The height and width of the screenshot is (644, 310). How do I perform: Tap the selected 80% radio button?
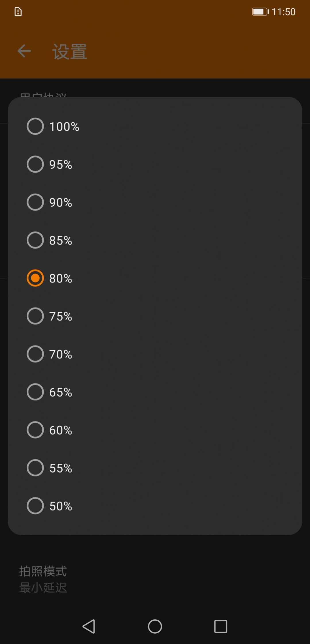(35, 278)
